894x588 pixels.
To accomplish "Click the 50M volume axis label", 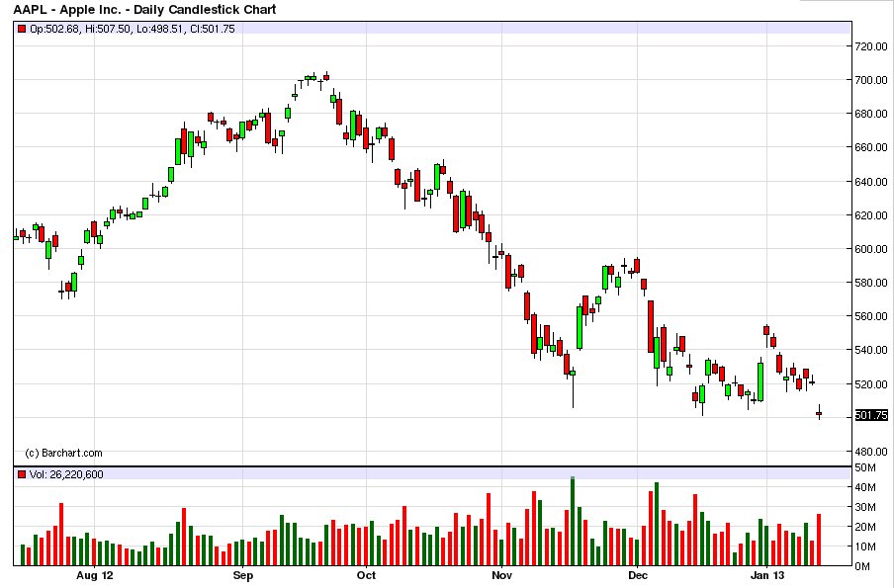I will point(865,467).
